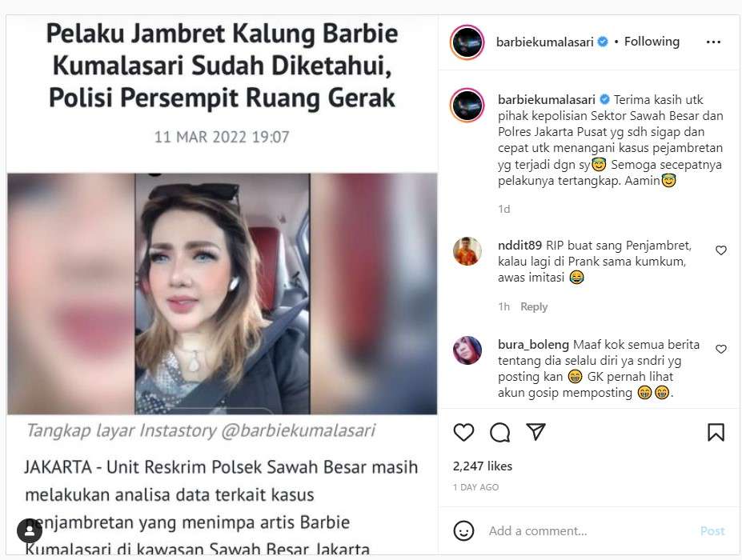Open the three-dot more options menu
This screenshot has height=560, width=742.
point(713,42)
